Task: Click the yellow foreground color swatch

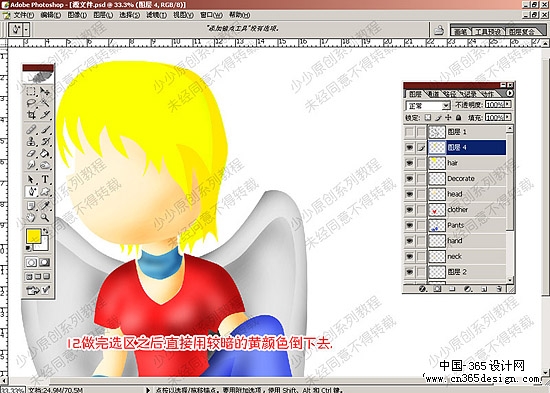Action: (33, 236)
